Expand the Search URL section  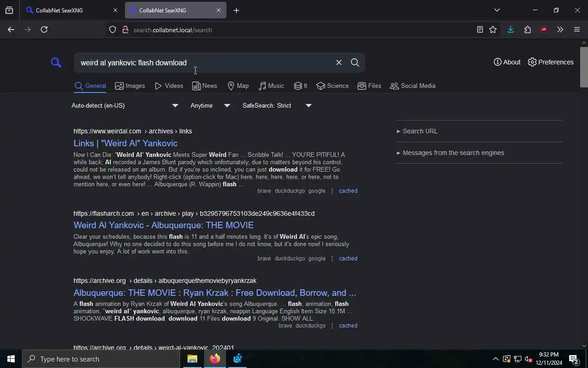click(x=417, y=131)
